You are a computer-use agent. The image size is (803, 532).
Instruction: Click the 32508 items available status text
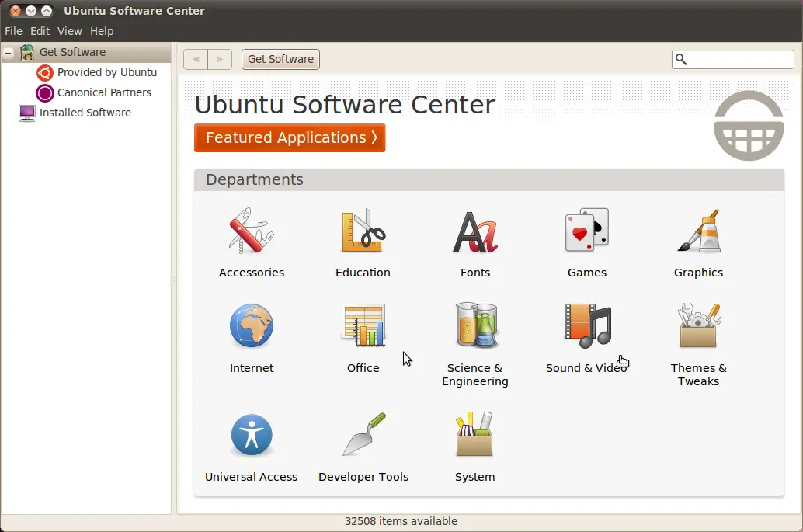[x=401, y=521]
